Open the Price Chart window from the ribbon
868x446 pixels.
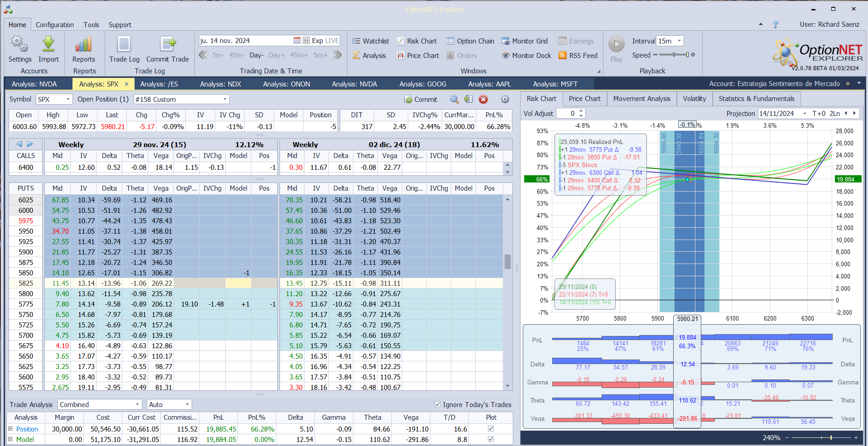418,56
